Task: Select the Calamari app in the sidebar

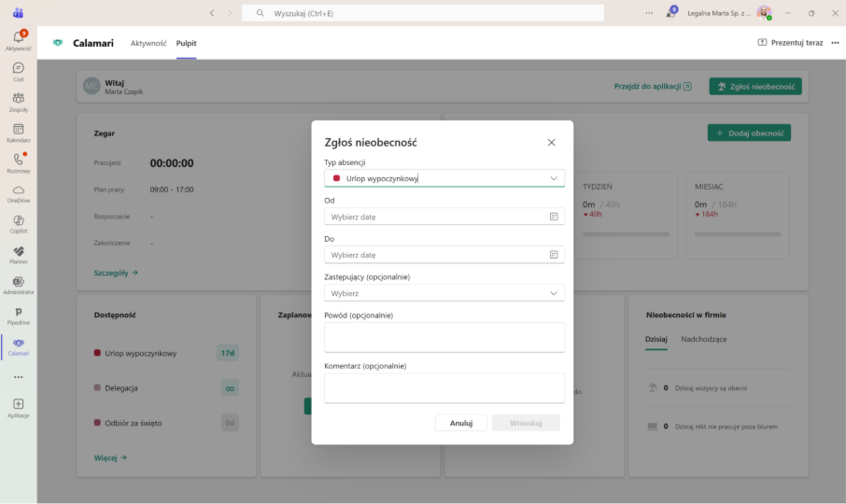Action: (x=19, y=347)
